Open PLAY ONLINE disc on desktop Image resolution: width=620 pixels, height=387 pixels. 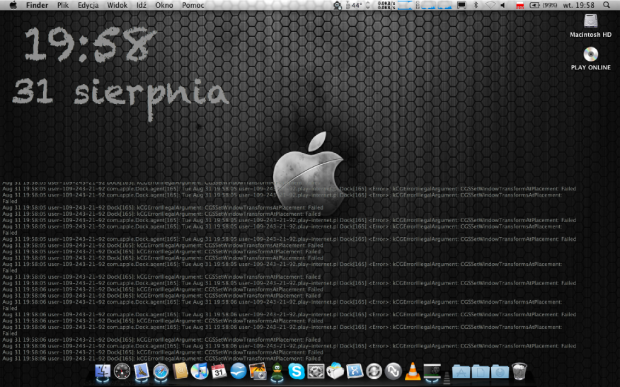pos(590,59)
